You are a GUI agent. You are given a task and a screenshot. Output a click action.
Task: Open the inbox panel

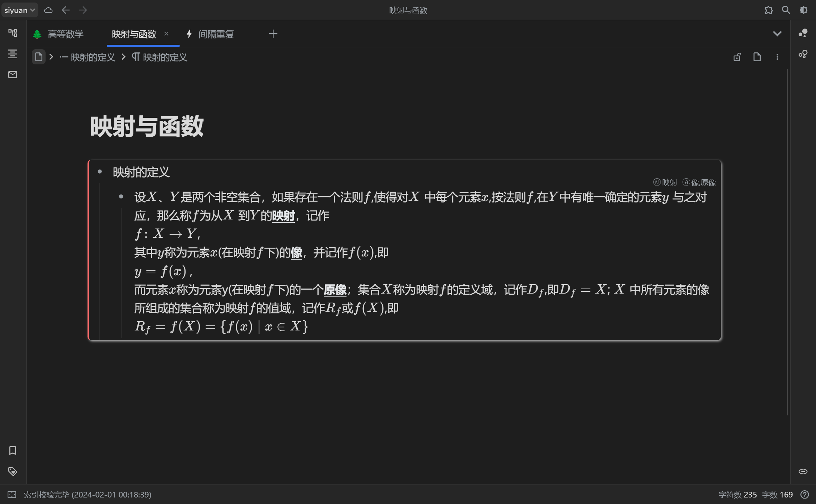pos(13,74)
